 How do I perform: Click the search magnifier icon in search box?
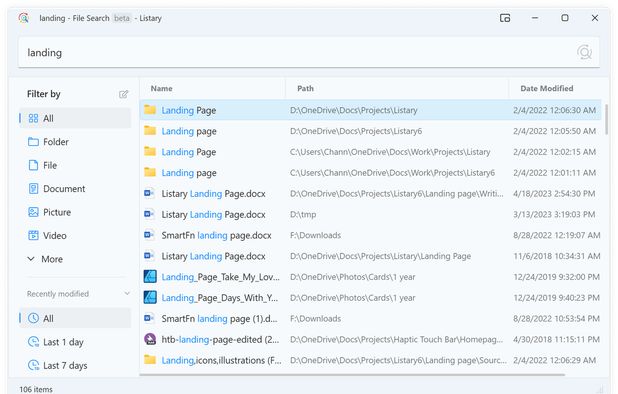pyautogui.click(x=584, y=52)
